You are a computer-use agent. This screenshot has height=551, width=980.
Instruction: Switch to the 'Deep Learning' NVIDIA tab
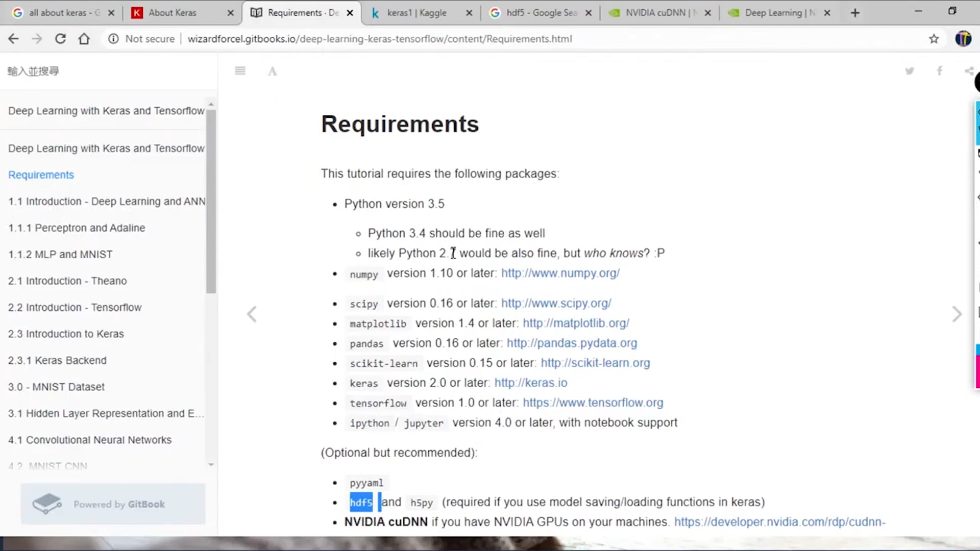[778, 13]
